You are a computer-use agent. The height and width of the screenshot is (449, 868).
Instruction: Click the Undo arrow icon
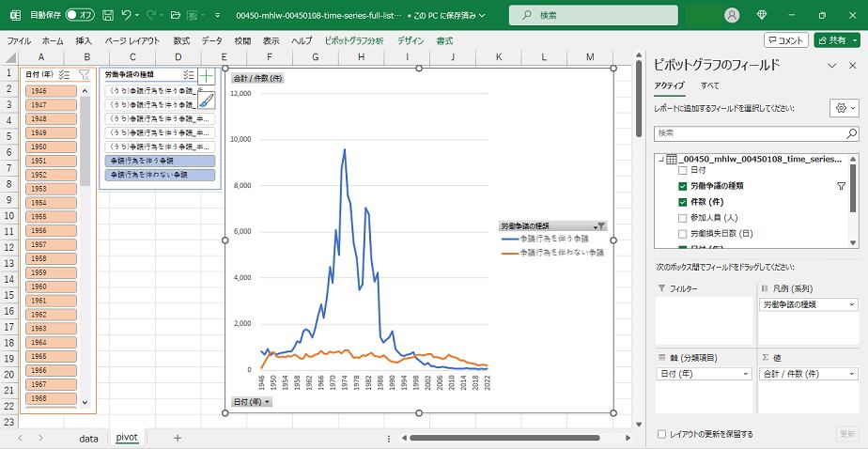(127, 15)
